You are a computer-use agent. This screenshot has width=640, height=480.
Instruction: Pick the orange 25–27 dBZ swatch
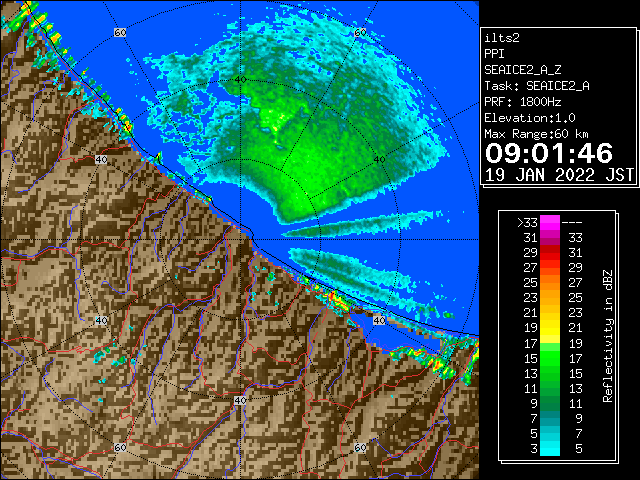(x=550, y=282)
